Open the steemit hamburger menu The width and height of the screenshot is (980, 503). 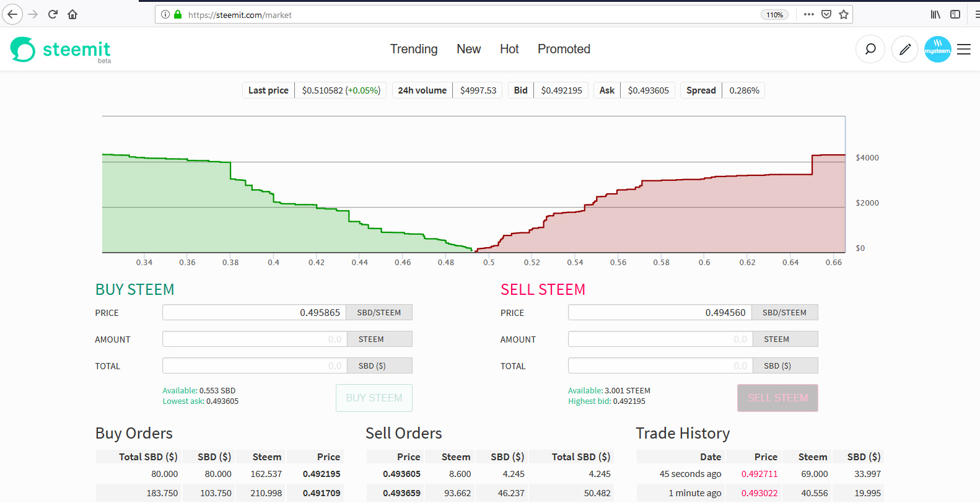tap(964, 49)
